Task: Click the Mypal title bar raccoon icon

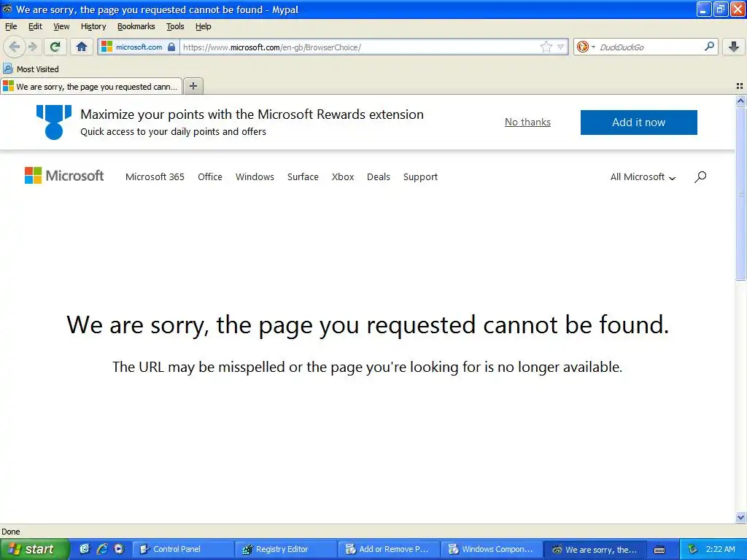Action: click(x=7, y=9)
